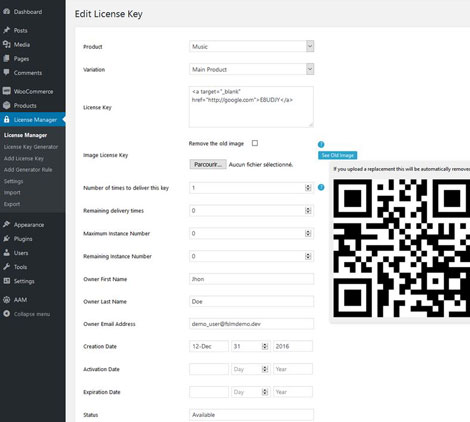
Task: Open the Status field showing Available
Action: pyautogui.click(x=251, y=415)
